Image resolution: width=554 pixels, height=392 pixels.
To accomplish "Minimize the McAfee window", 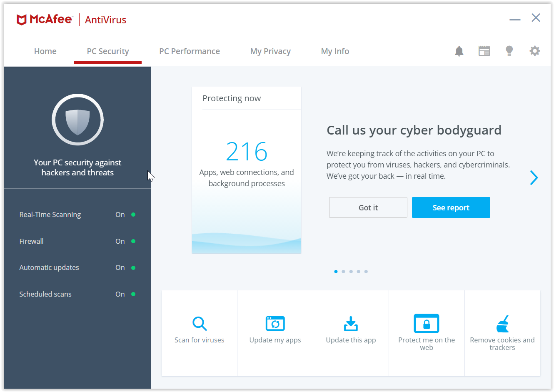I will [515, 20].
